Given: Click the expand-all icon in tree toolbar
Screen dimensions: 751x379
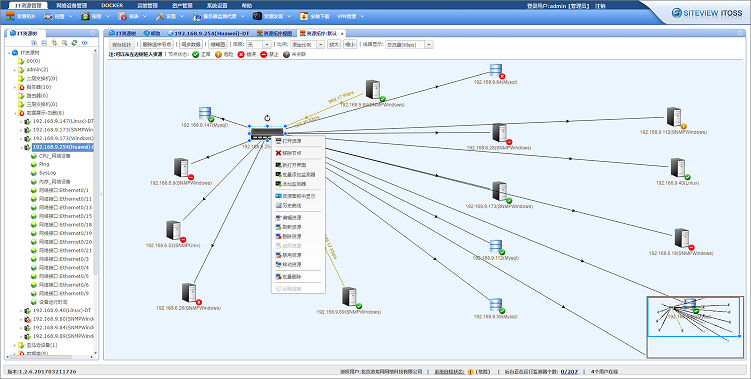Looking at the screenshot, I should coord(34,43).
